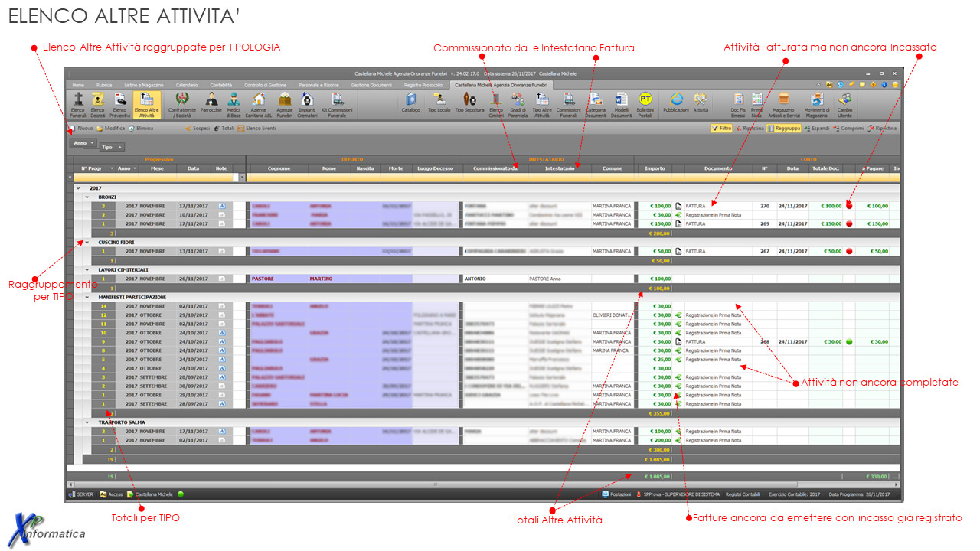980x551 pixels.
Task: Open the Listino e Magazzino tab
Action: coord(144,84)
